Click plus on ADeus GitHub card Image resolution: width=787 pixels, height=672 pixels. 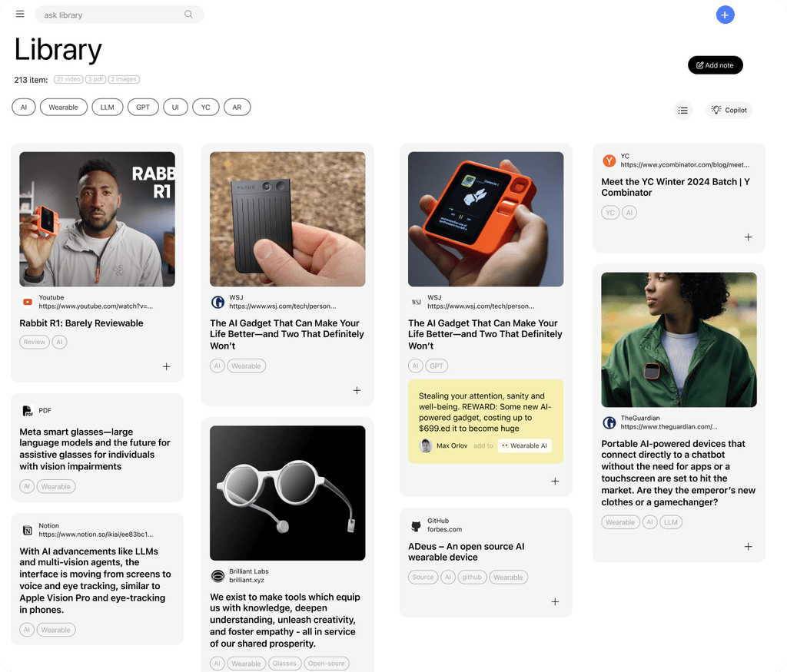[555, 602]
